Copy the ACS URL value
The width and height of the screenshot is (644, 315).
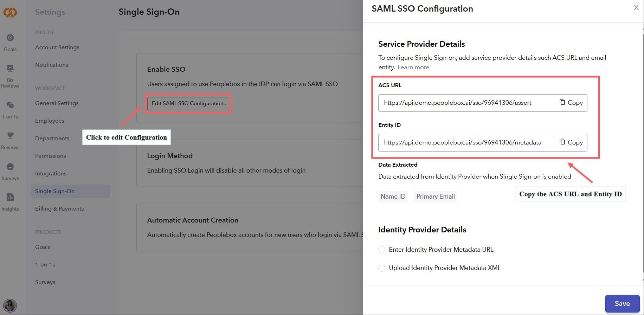pos(571,103)
